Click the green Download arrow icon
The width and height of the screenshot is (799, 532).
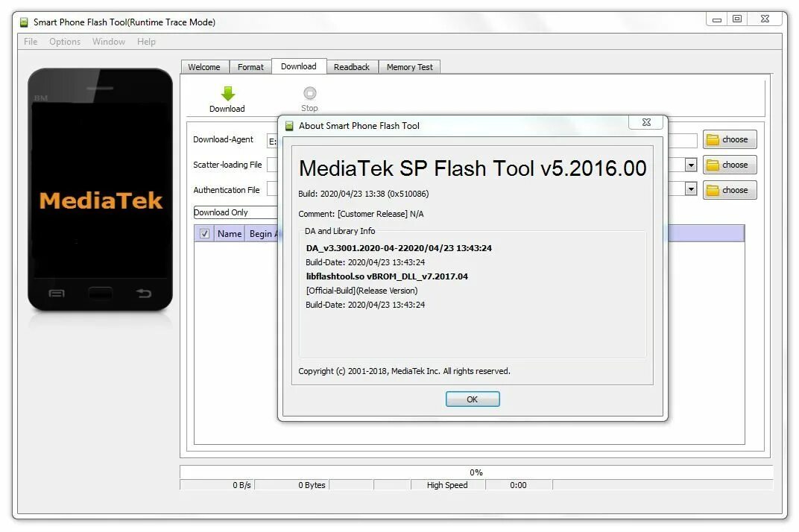coord(228,93)
